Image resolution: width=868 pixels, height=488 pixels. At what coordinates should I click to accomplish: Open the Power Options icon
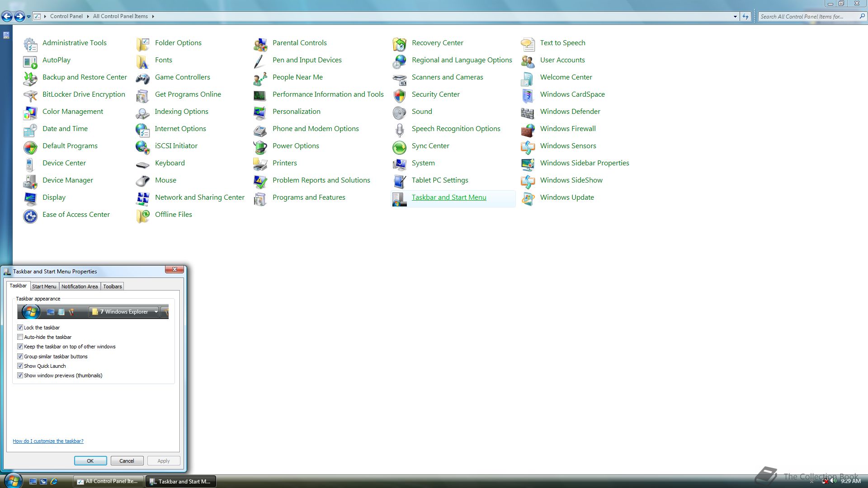coord(260,147)
